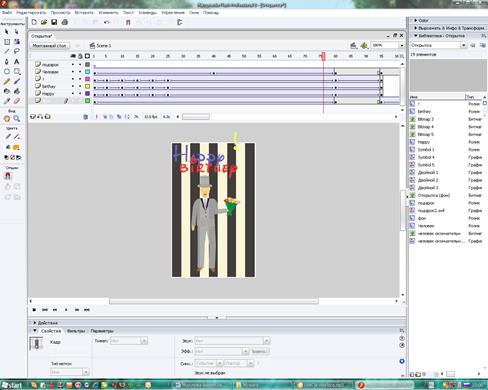Toggle outline square of подарок layer

[87, 64]
